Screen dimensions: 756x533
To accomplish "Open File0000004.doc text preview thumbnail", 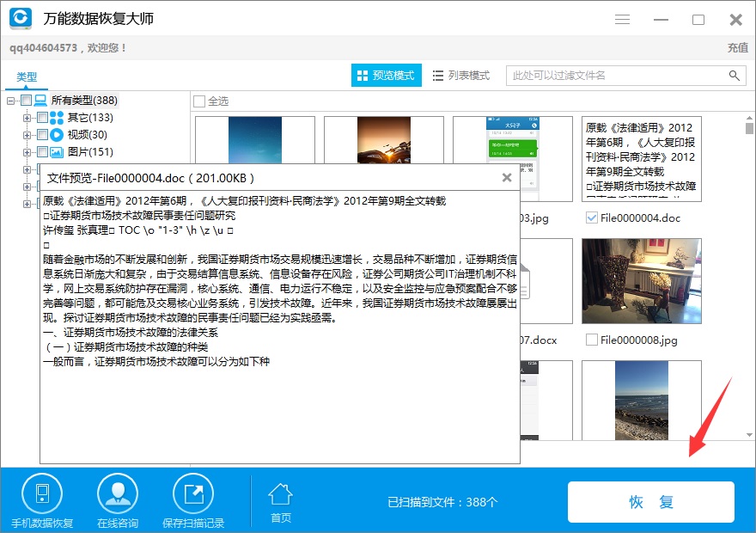I will coord(641,159).
